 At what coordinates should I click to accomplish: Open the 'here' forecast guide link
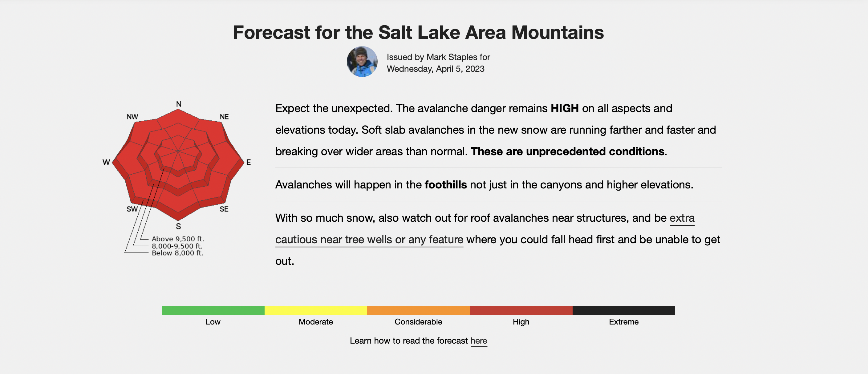(478, 341)
